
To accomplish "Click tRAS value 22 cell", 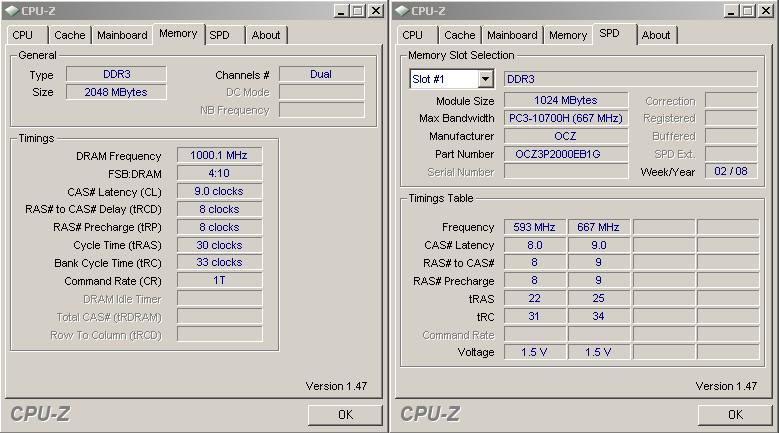I will pos(535,298).
